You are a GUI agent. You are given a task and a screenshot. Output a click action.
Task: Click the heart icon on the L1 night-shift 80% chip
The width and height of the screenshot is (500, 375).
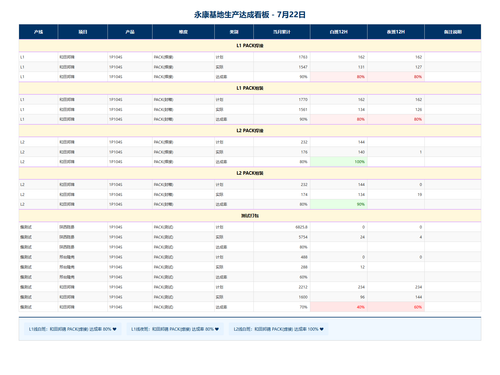217,329
